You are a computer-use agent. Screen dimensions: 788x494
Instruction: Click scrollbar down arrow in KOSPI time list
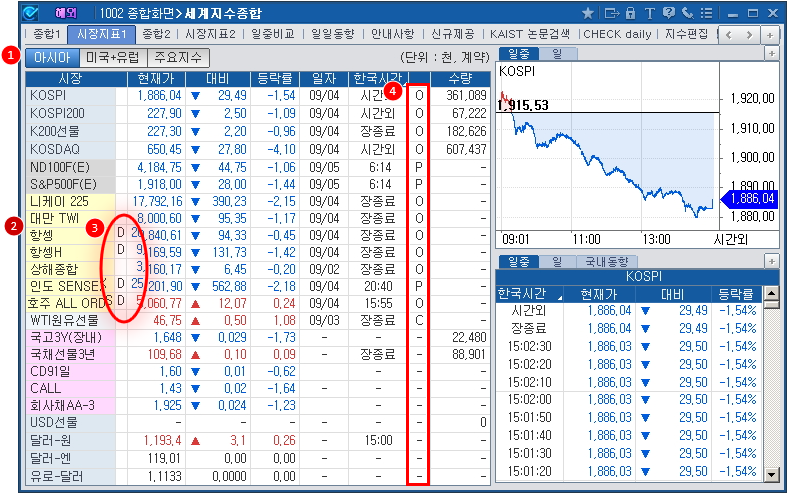point(771,474)
